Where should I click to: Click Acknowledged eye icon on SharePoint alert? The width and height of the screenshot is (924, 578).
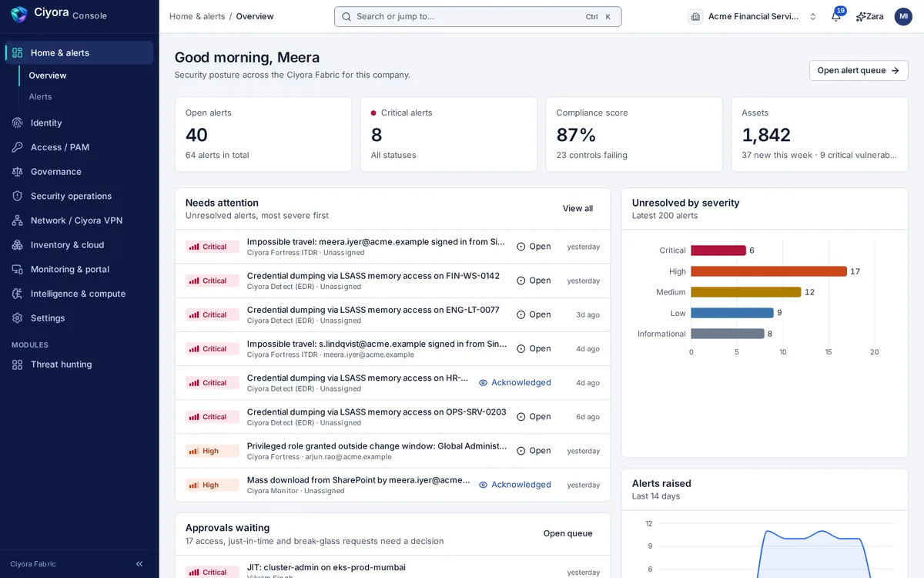click(484, 485)
